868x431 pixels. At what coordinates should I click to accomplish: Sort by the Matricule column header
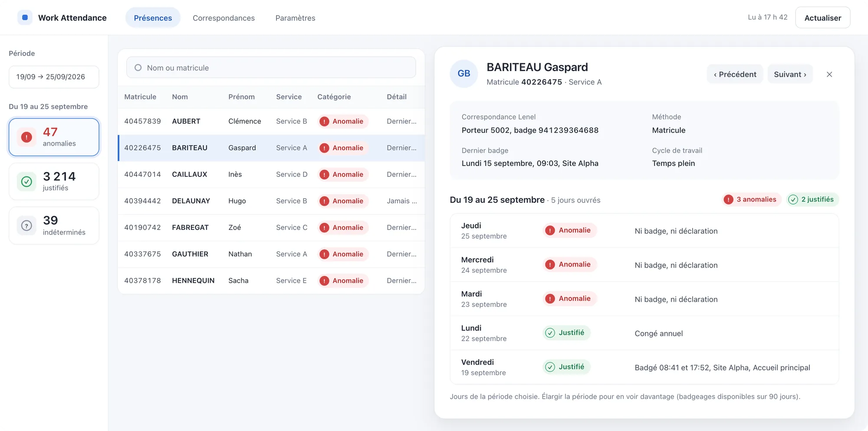(140, 97)
